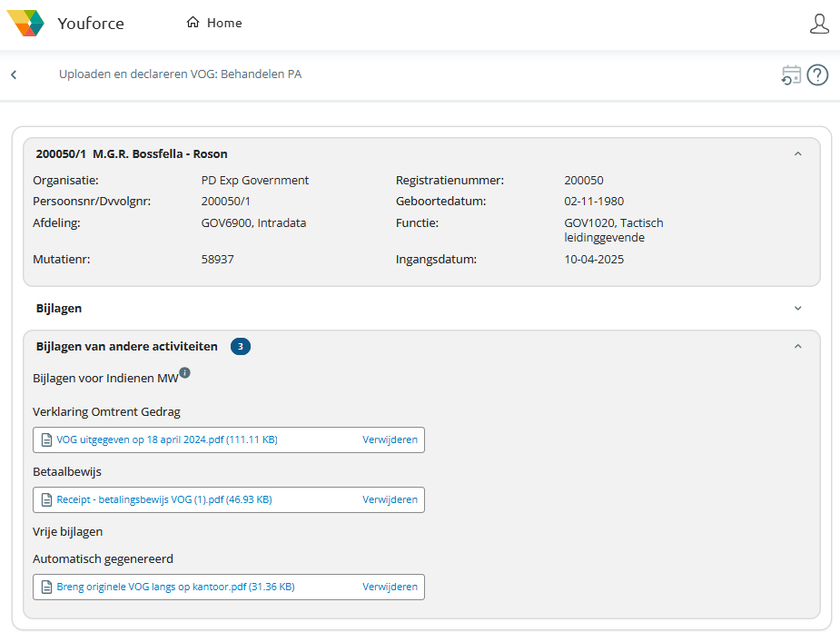Open the calendar history icon
This screenshot has width=840, height=632.
[x=791, y=75]
